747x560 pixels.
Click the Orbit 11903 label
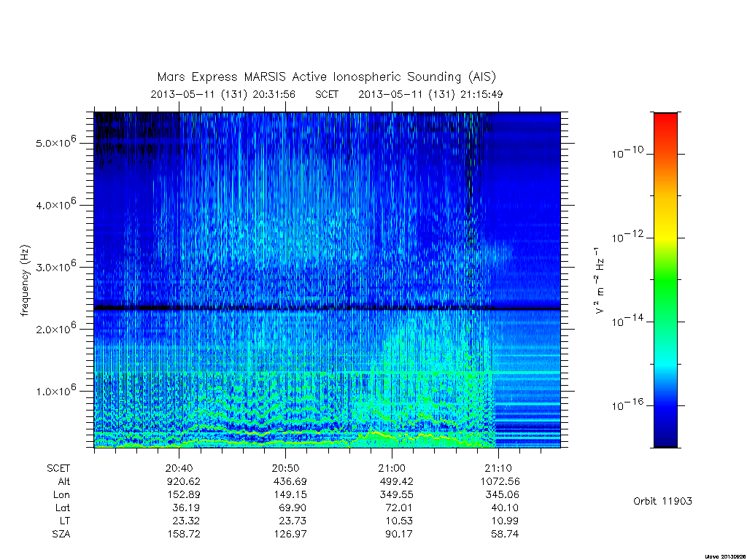662,501
